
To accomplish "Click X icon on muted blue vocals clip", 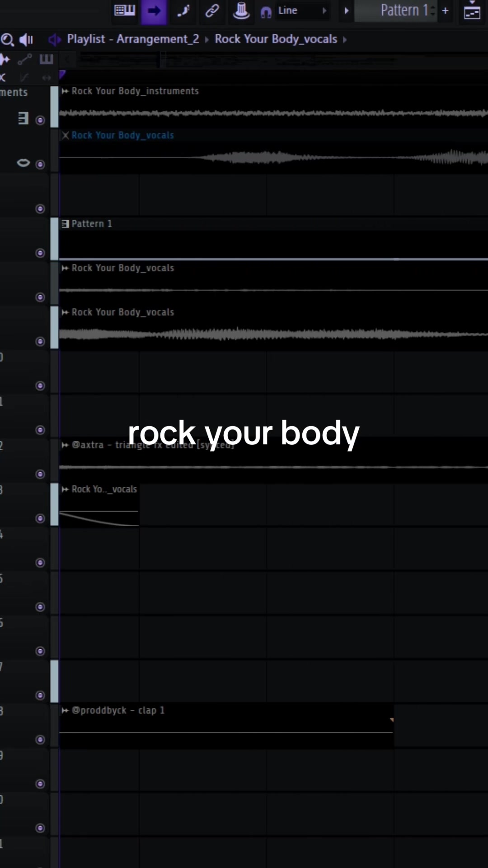I will click(x=66, y=135).
